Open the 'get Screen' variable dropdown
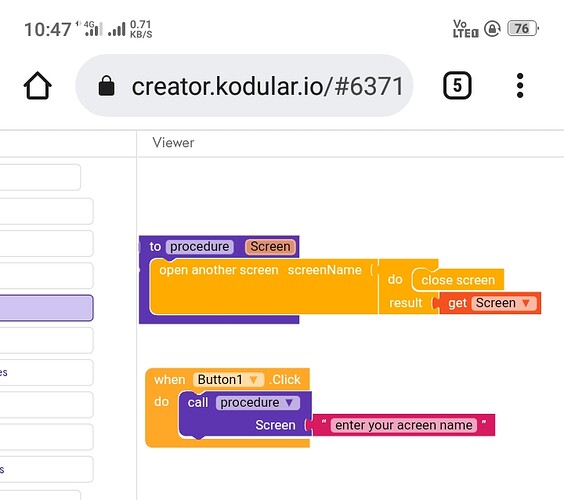564x500 pixels. coord(526,303)
